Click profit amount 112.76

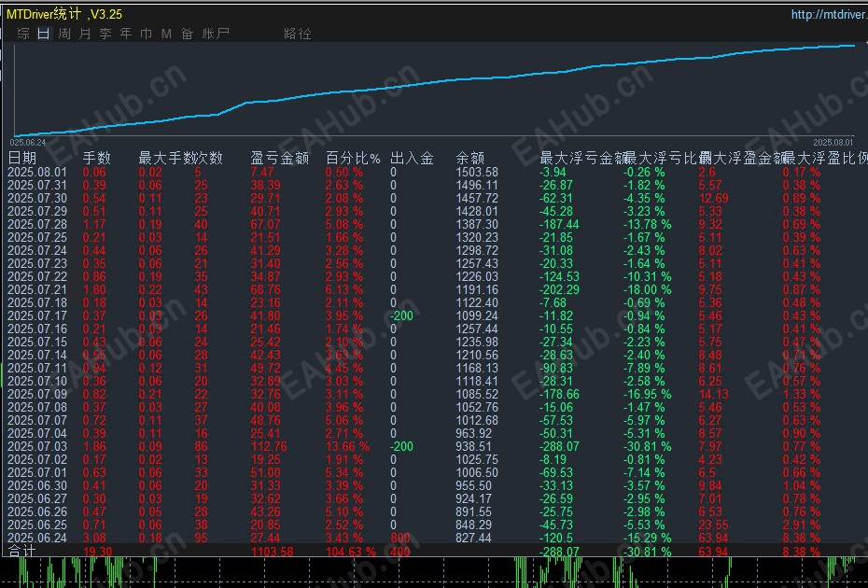269,446
